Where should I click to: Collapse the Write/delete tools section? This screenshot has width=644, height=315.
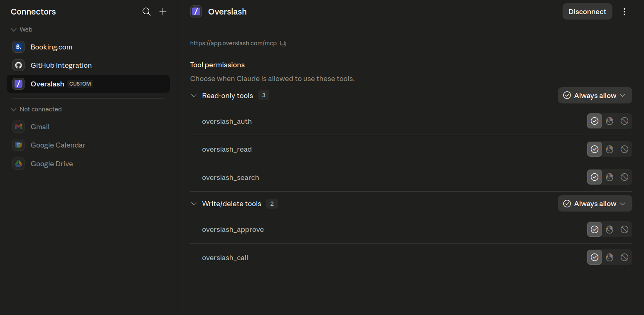(194, 204)
